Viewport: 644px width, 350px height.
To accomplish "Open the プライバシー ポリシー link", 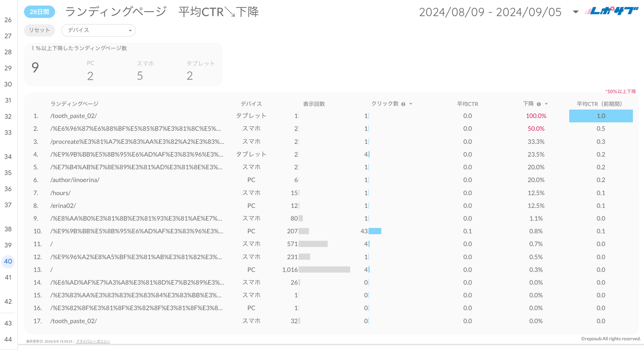I will click(93, 342).
